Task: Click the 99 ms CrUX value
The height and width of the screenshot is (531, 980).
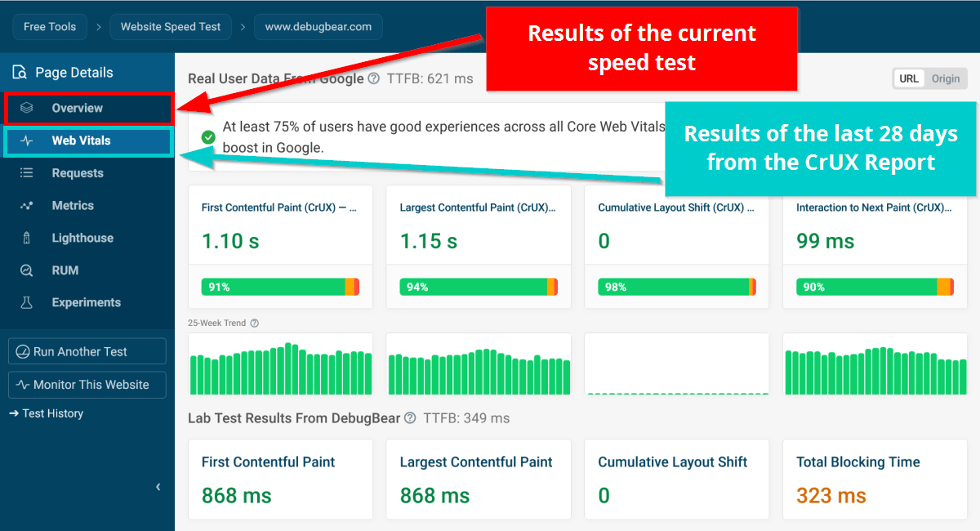Action: pyautogui.click(x=826, y=242)
